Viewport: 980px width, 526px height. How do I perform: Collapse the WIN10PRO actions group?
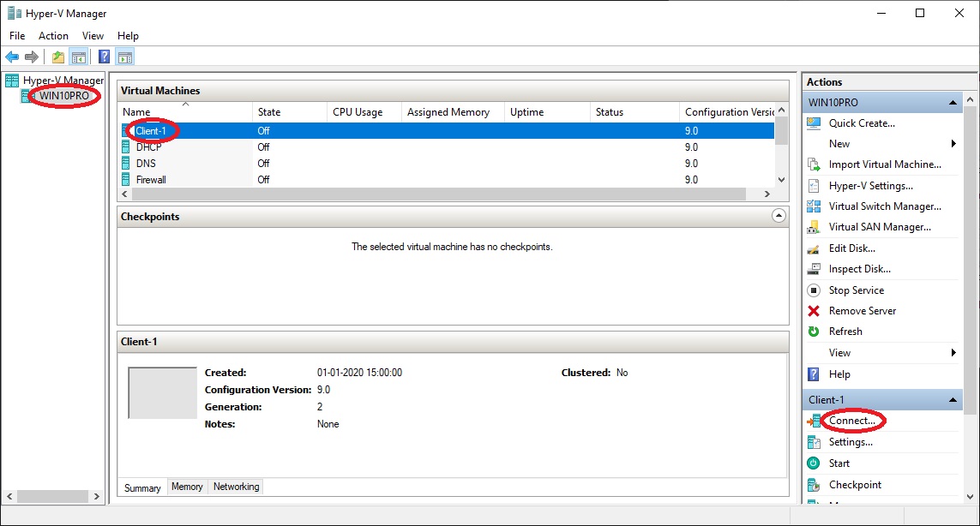(953, 103)
